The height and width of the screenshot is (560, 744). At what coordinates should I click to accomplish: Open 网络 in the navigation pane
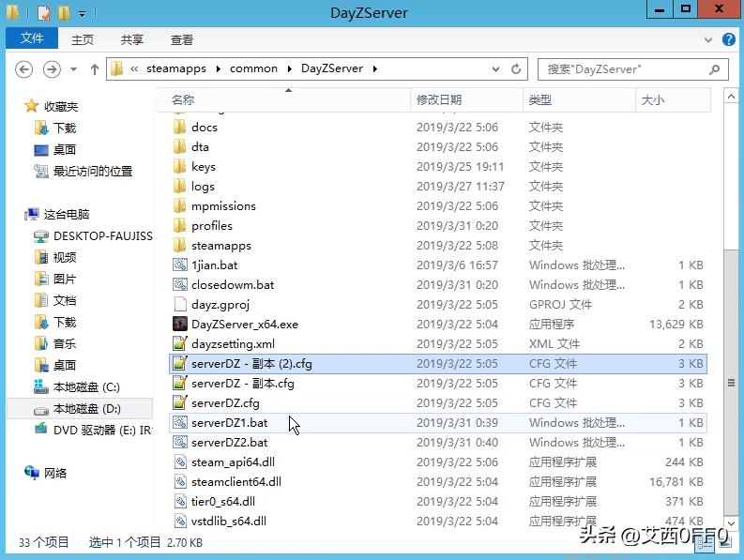click(55, 473)
